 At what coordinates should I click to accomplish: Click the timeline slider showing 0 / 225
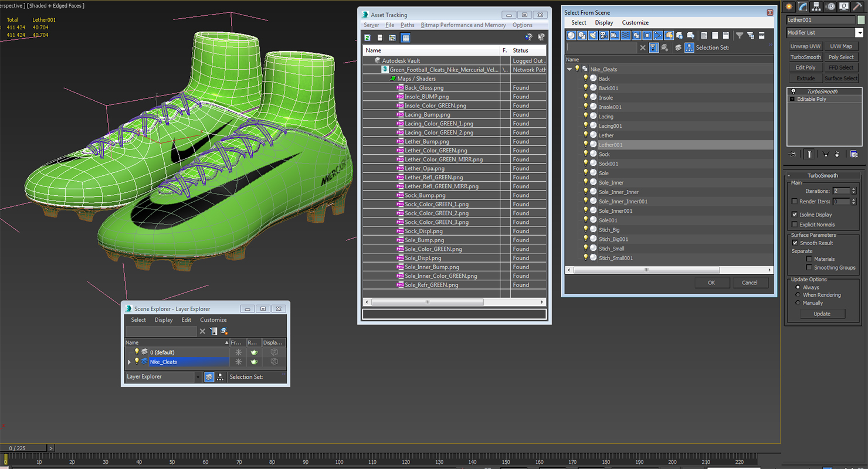(x=23, y=448)
